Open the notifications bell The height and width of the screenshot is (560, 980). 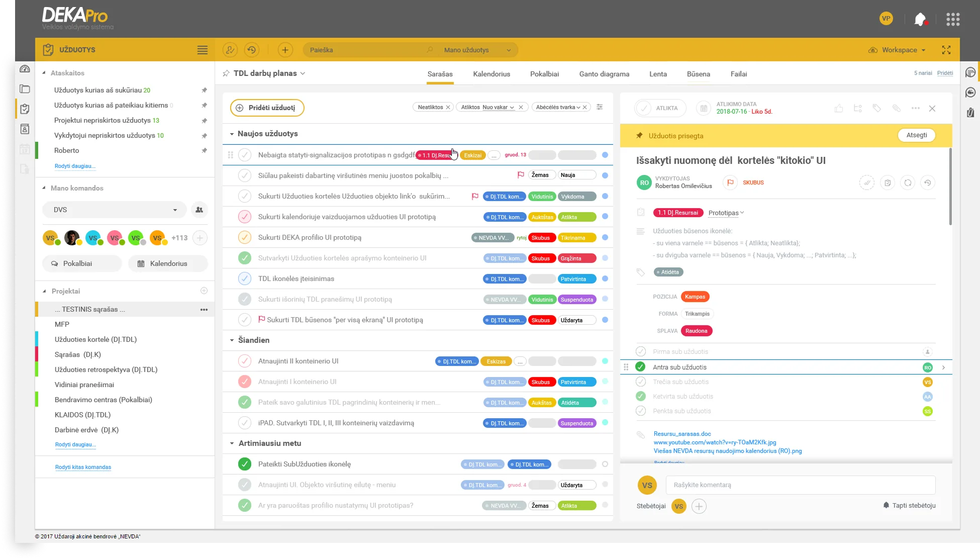(x=920, y=20)
